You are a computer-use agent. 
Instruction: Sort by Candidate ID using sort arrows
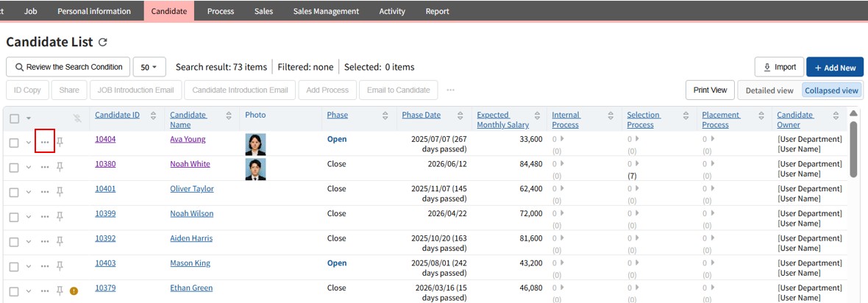click(x=153, y=115)
